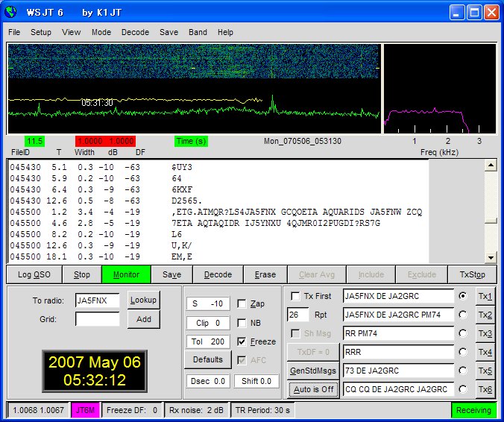This screenshot has height=422, width=504.
Task: Click the Tx6 button
Action: coord(485,389)
